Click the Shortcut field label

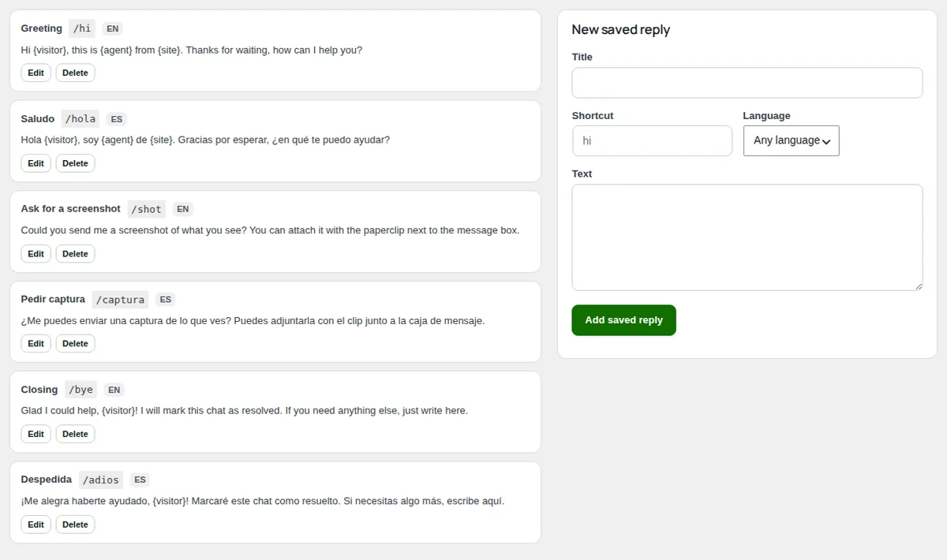click(x=593, y=116)
